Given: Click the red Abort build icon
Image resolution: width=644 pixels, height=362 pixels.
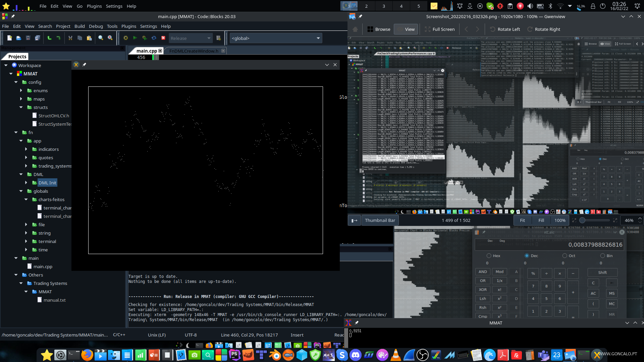Looking at the screenshot, I should [x=163, y=38].
